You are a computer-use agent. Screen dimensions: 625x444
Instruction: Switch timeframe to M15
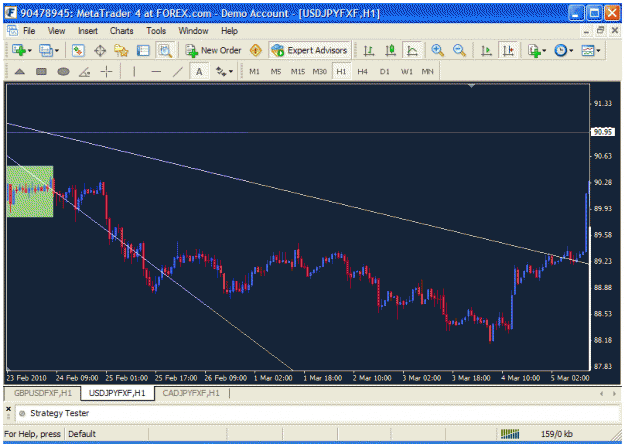(x=298, y=72)
